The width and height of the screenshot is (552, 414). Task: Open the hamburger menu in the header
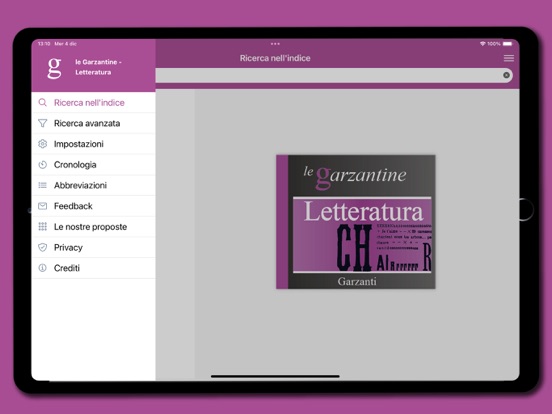pyautogui.click(x=509, y=58)
